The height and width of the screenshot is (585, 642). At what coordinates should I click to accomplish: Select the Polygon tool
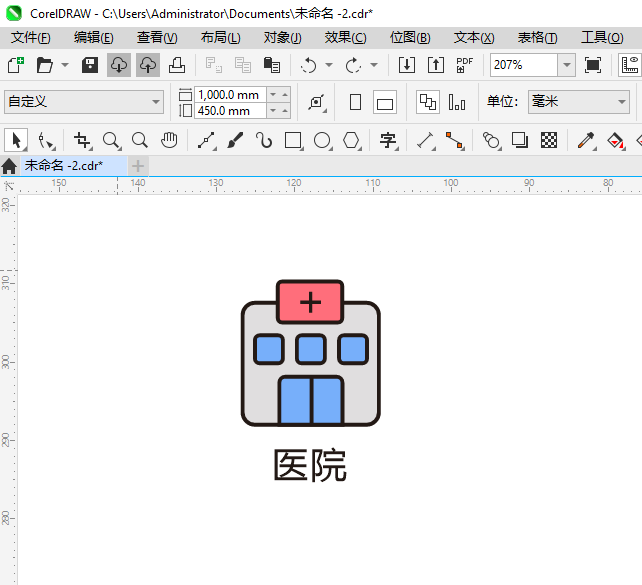(x=351, y=140)
